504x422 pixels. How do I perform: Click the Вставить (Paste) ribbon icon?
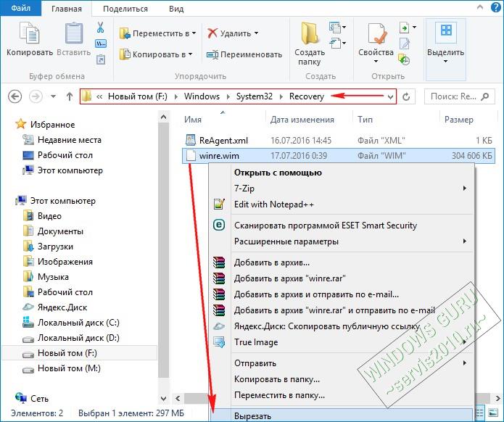coord(74,33)
